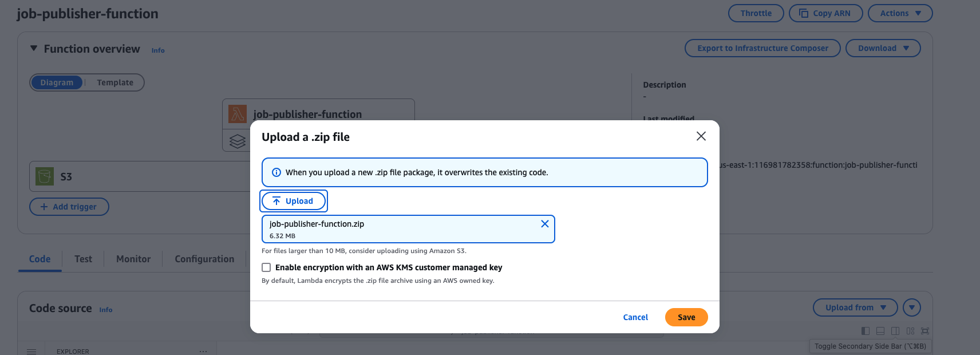Click the Upload button in the dialog
Viewport: 980px width, 355px height.
(x=294, y=201)
